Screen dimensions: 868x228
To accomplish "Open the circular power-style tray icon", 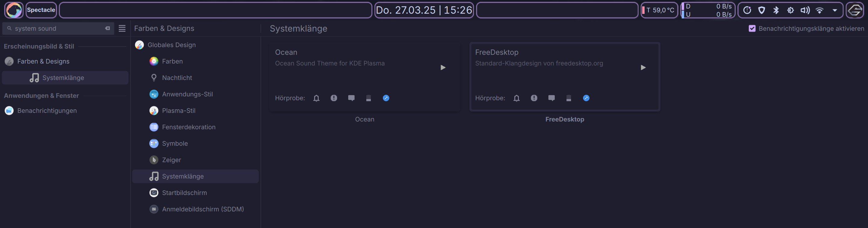I will [747, 10].
